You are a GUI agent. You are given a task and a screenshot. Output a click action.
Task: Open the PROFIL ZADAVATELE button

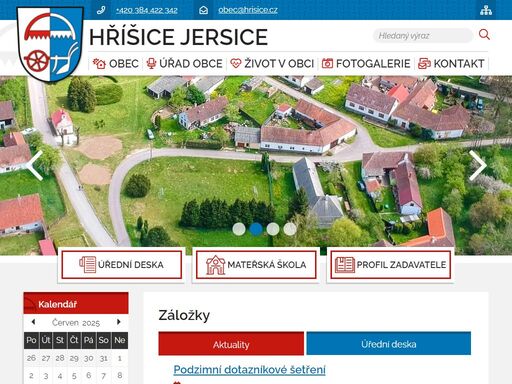(x=391, y=265)
